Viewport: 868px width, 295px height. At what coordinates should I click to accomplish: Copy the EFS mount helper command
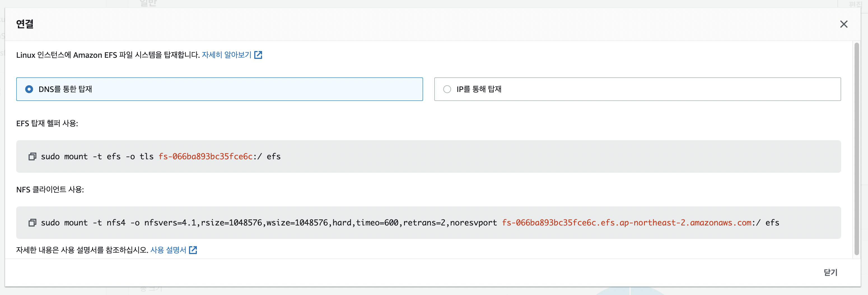[32, 156]
